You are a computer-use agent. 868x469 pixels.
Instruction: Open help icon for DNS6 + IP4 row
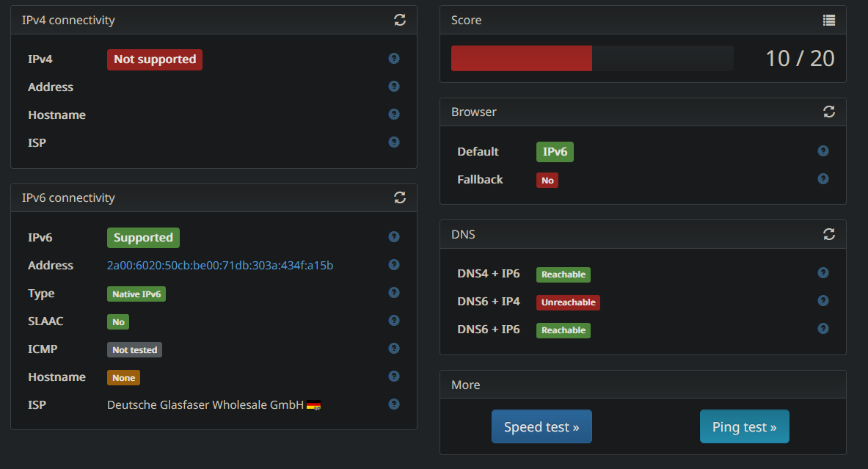(x=823, y=301)
